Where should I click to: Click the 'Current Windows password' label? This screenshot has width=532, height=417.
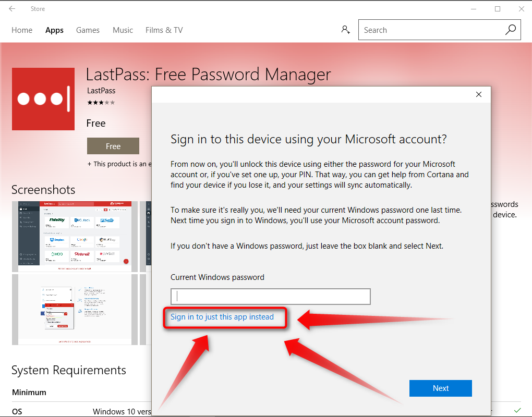[217, 277]
